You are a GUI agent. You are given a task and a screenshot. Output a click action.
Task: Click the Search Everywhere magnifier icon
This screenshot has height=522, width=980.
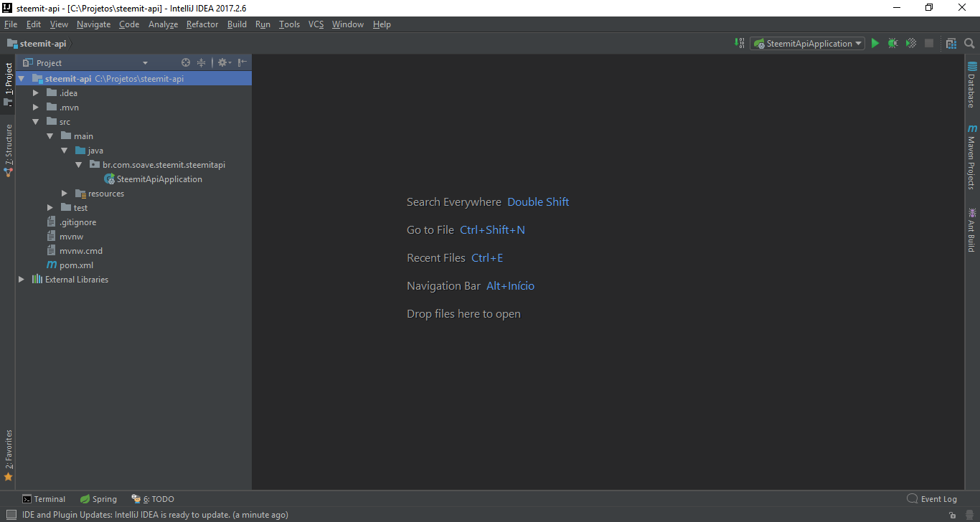pos(969,44)
